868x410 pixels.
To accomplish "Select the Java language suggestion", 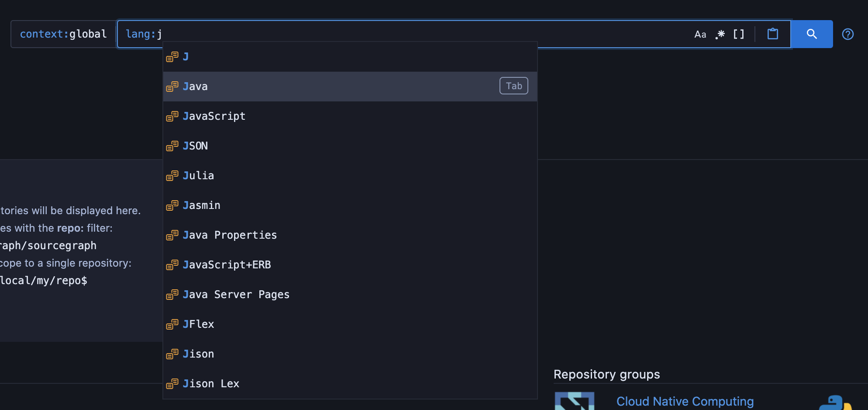I will 350,87.
